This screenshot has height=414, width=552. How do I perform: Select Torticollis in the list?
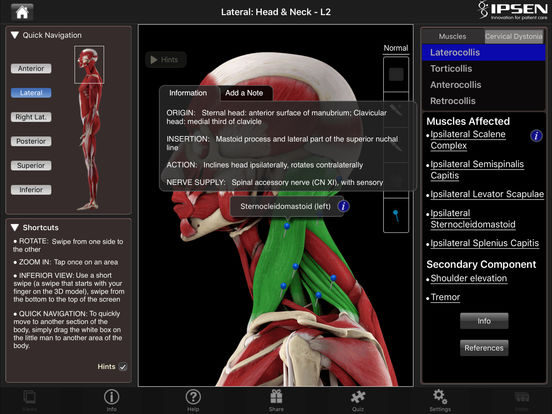coord(484,69)
